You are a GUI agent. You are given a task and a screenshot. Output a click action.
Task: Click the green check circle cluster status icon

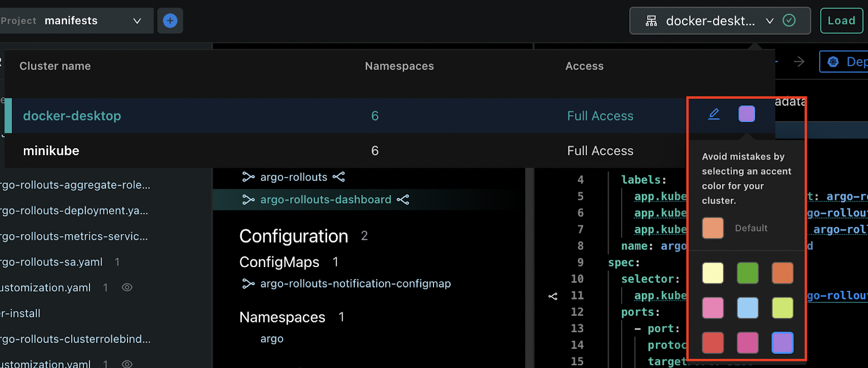point(789,21)
